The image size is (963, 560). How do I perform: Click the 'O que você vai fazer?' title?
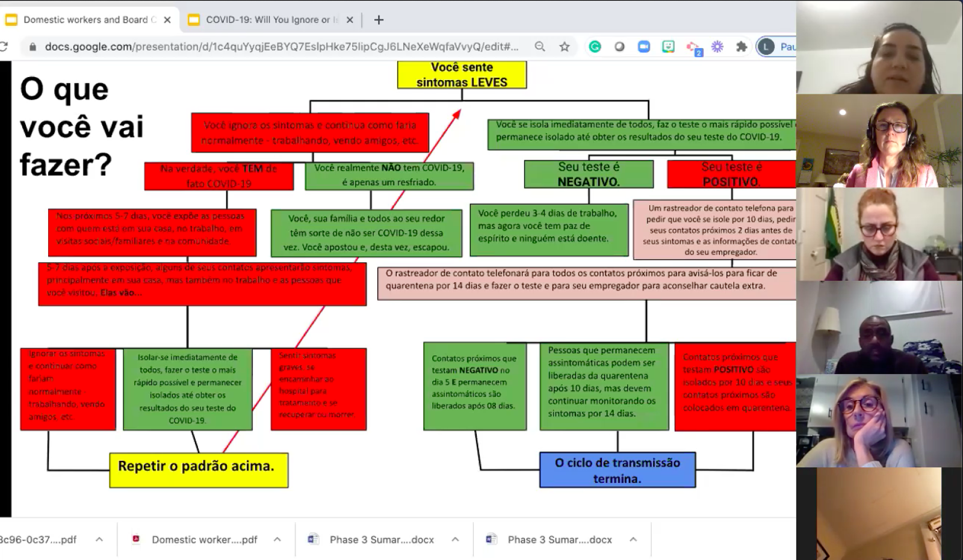coord(82,127)
